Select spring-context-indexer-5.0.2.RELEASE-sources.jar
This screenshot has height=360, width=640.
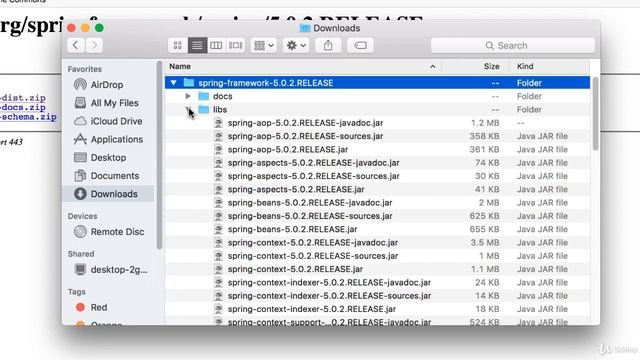pos(378,296)
